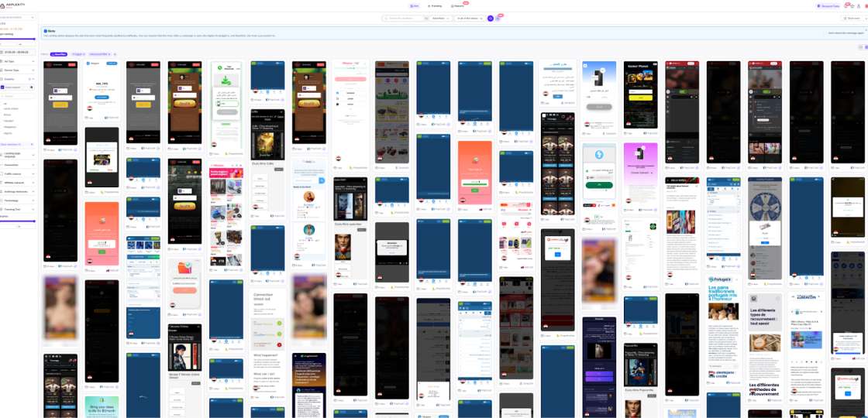Expand the Affiliate network filter
This screenshot has height=418, width=868.
19,183
